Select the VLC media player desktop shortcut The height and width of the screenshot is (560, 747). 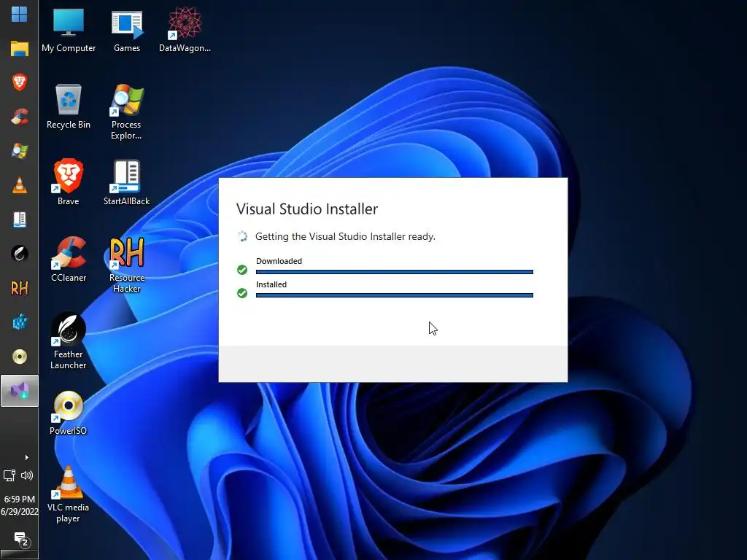click(68, 494)
